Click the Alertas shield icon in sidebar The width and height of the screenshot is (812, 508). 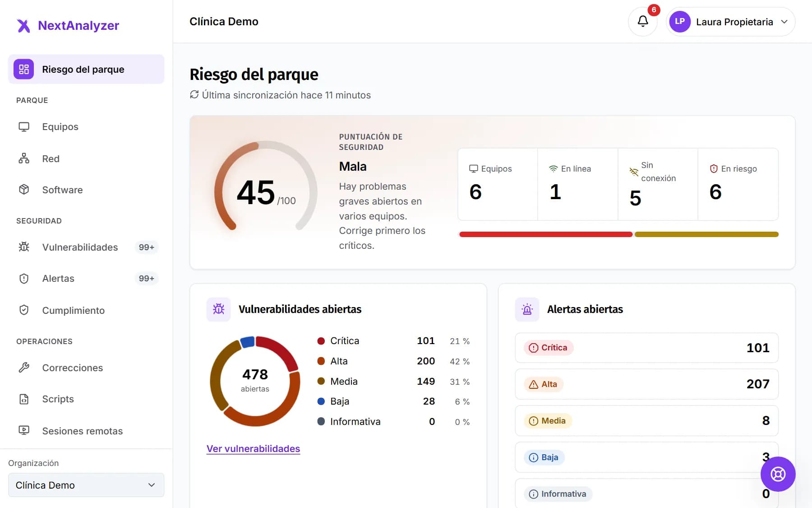click(24, 279)
